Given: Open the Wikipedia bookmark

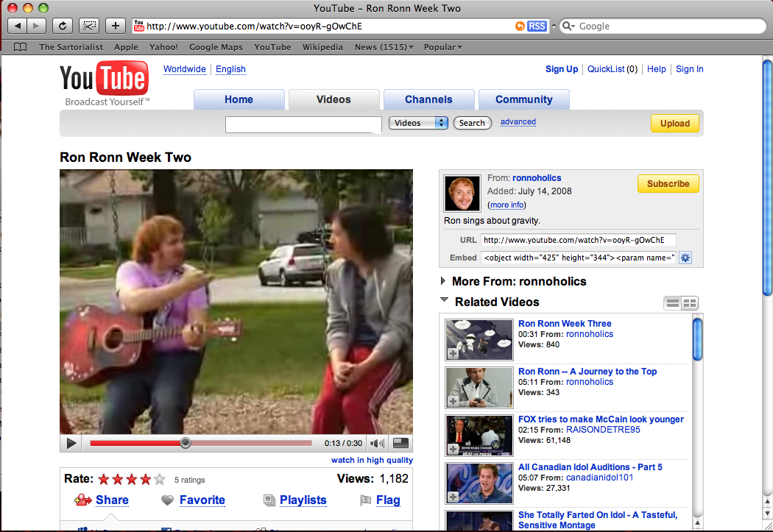Looking at the screenshot, I should click(x=322, y=47).
